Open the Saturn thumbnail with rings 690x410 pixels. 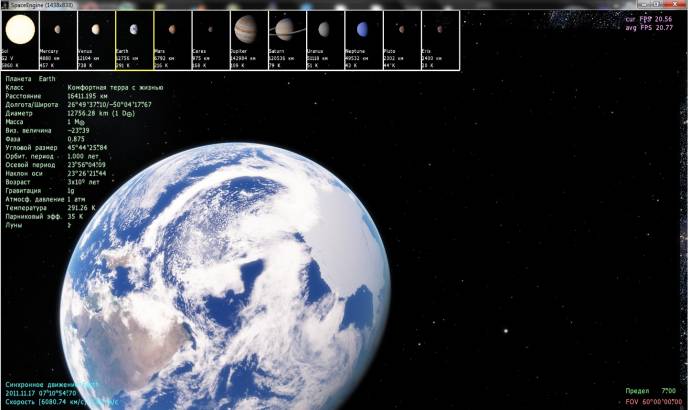coord(287,40)
